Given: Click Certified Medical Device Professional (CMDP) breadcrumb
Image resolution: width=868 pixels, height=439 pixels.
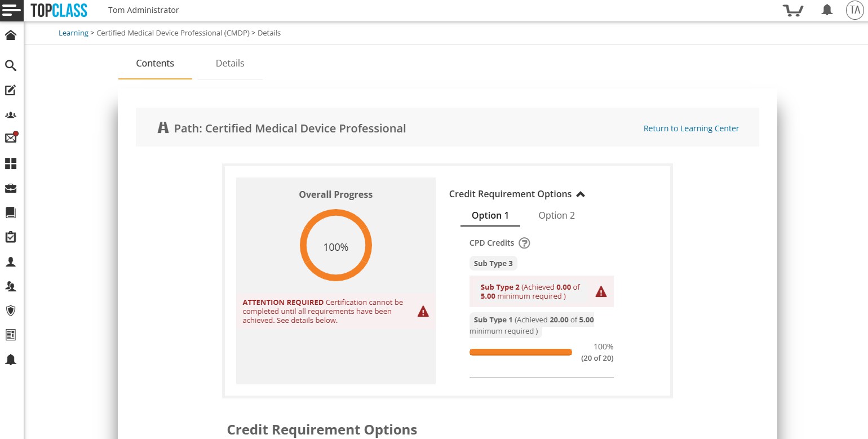Looking at the screenshot, I should [x=173, y=33].
